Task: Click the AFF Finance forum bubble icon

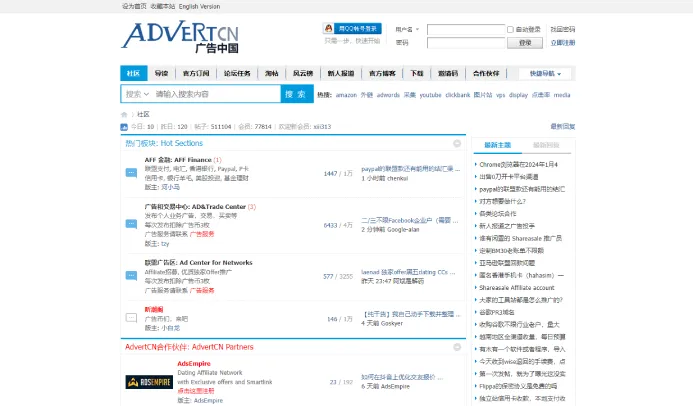Action: pyautogui.click(x=131, y=173)
